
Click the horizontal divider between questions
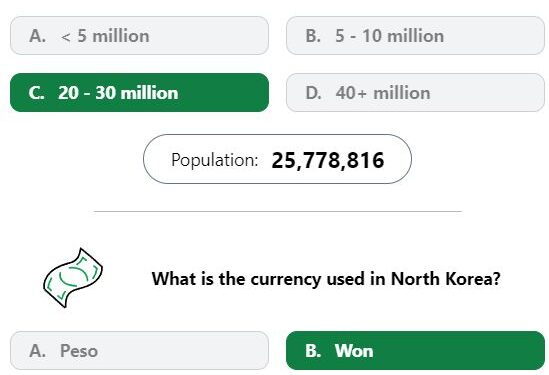pos(278,211)
